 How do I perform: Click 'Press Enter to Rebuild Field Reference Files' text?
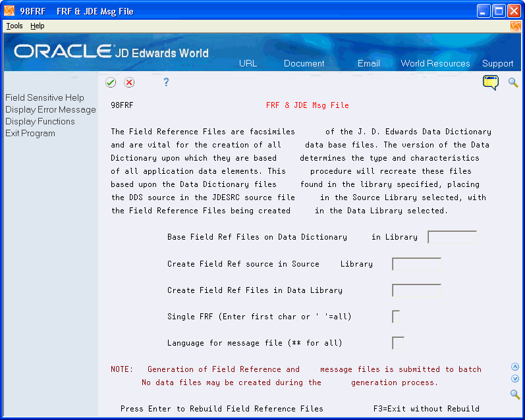tap(221, 409)
